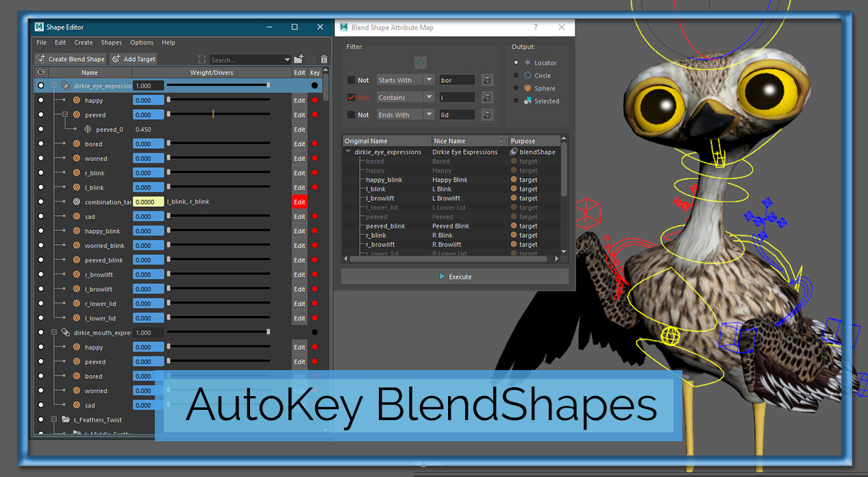Click the trash icon beside the 'bor' filter
The width and height of the screenshot is (868, 477).
tap(487, 80)
